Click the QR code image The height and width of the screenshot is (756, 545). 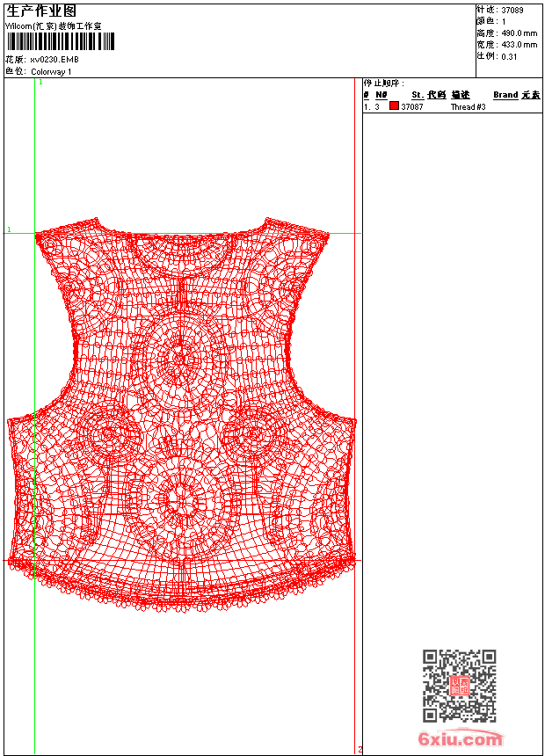459,686
